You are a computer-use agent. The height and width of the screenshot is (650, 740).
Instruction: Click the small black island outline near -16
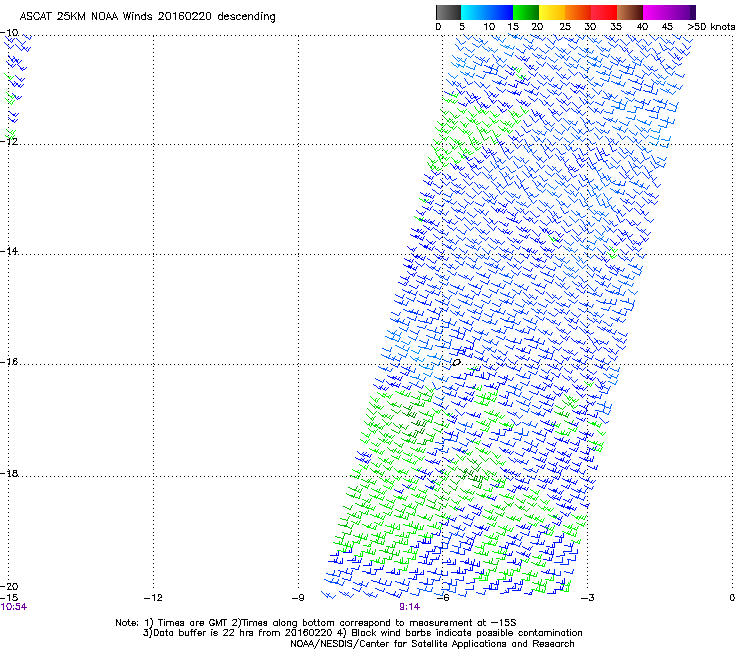tap(456, 362)
